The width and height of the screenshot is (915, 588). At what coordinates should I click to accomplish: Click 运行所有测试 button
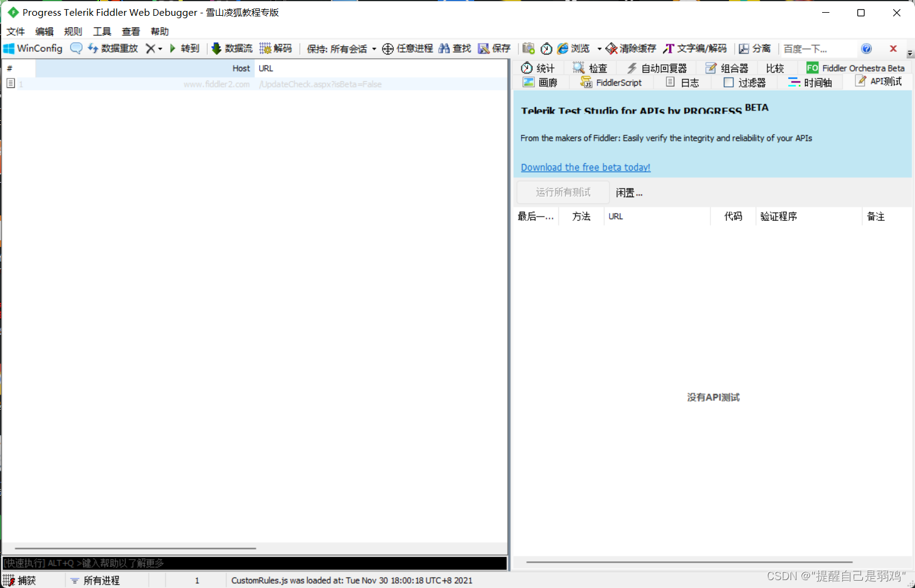click(563, 192)
